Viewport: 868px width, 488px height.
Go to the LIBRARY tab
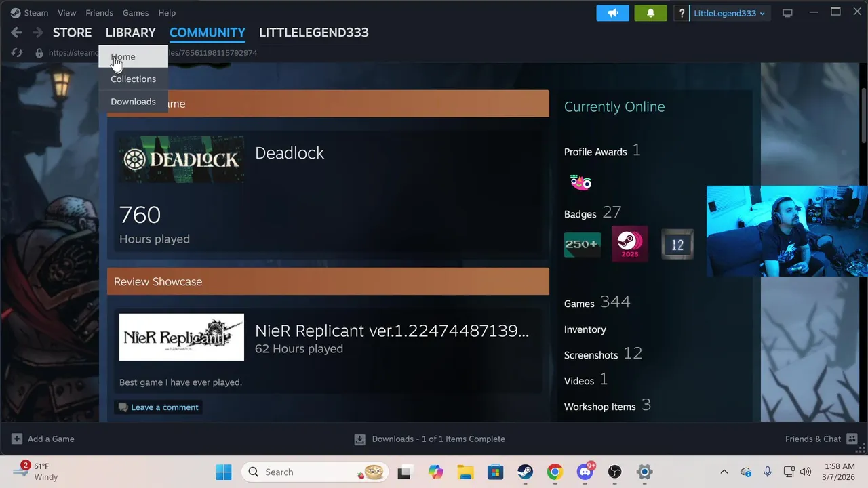130,33
